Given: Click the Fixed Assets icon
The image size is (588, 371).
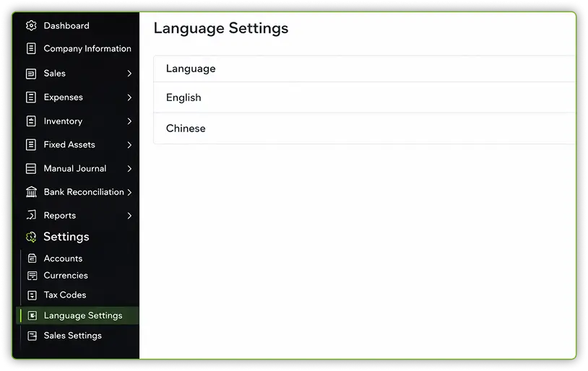Looking at the screenshot, I should [x=31, y=145].
